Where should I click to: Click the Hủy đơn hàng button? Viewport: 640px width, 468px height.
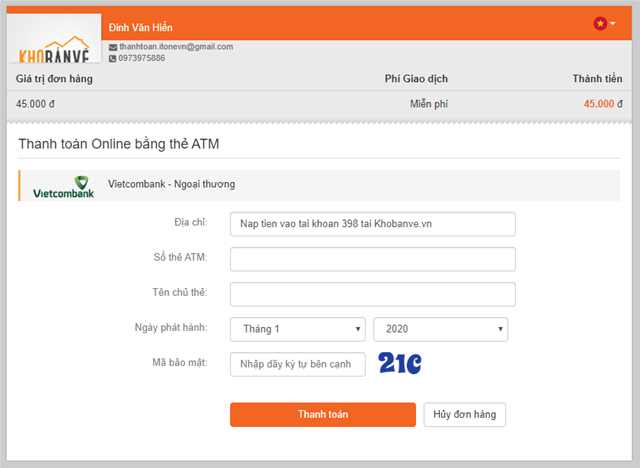click(x=464, y=415)
